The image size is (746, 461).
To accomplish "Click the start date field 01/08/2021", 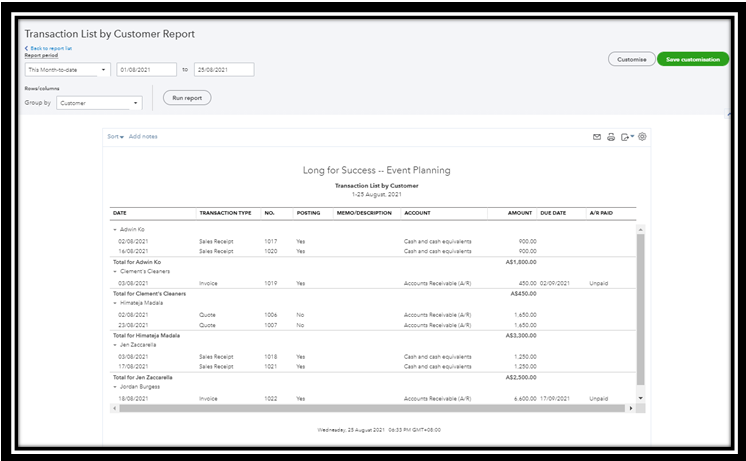I will pos(146,70).
